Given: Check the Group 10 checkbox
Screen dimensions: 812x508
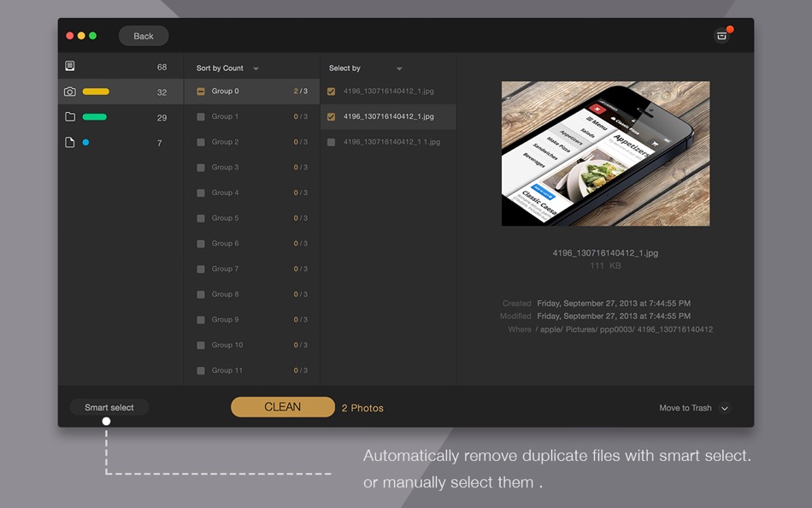Looking at the screenshot, I should 200,346.
